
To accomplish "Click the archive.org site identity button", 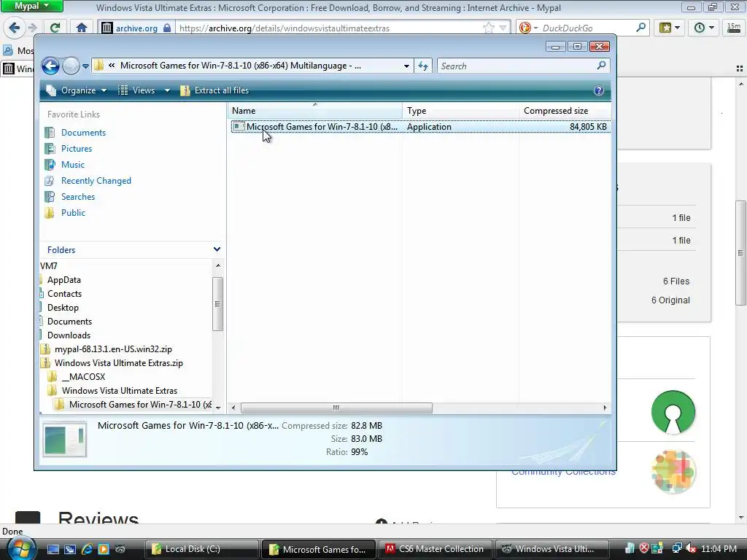I will pyautogui.click(x=136, y=28).
